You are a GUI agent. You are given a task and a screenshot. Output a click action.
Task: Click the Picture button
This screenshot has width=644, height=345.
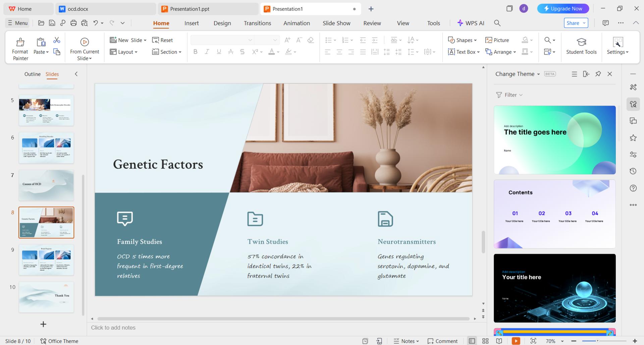click(497, 40)
